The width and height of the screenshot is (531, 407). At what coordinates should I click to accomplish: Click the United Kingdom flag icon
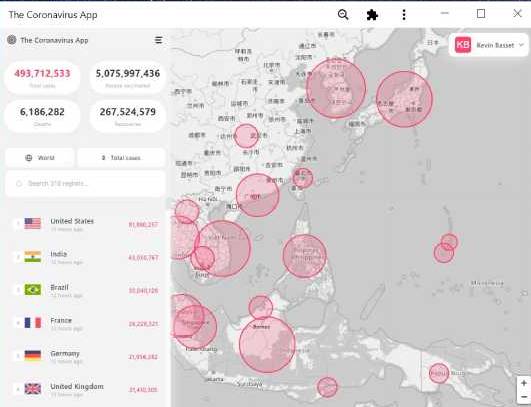point(33,389)
